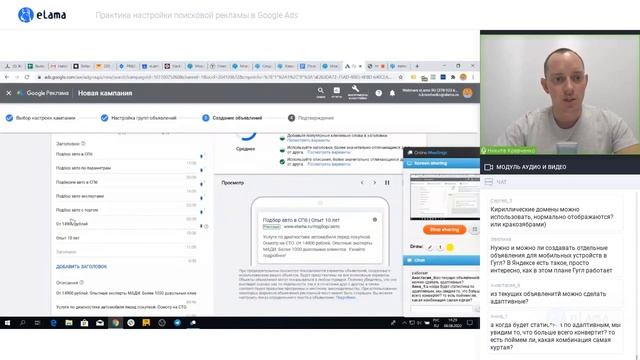
Task: Go back in browser history
Action: click(x=7, y=77)
